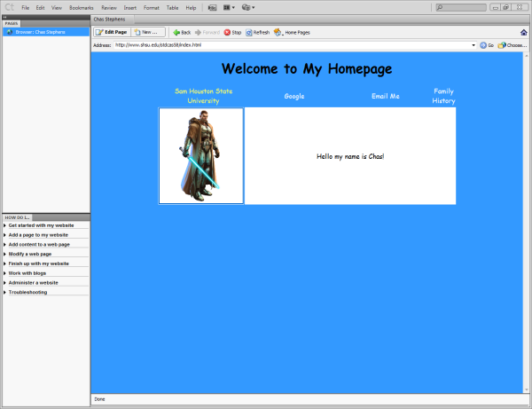Select Browser: Chas Stephens page entry
This screenshot has height=409, width=532.
(x=46, y=32)
